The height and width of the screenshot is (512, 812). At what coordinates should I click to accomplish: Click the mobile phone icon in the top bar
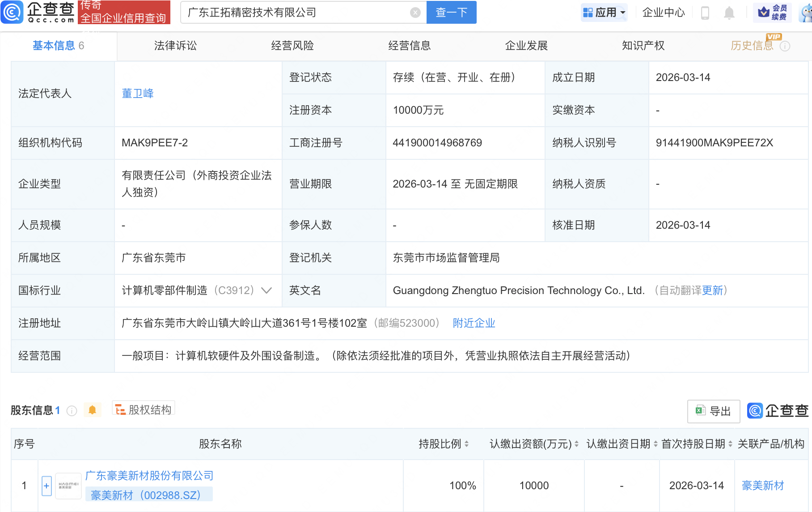[706, 13]
